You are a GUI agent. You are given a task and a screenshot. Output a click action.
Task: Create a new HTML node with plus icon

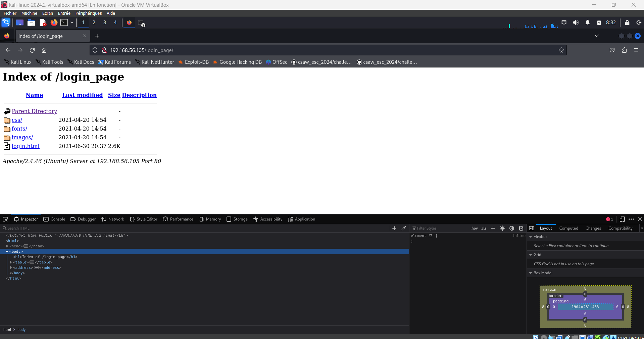[394, 228]
